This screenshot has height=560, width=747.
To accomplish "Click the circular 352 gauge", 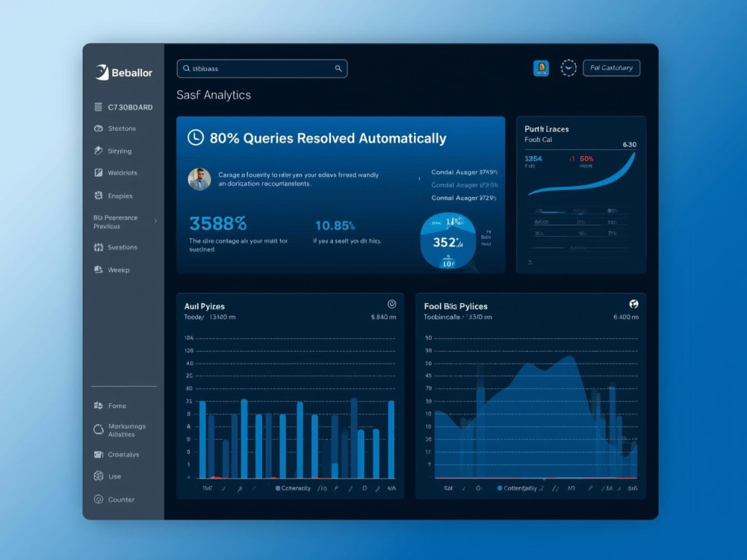I will point(447,241).
